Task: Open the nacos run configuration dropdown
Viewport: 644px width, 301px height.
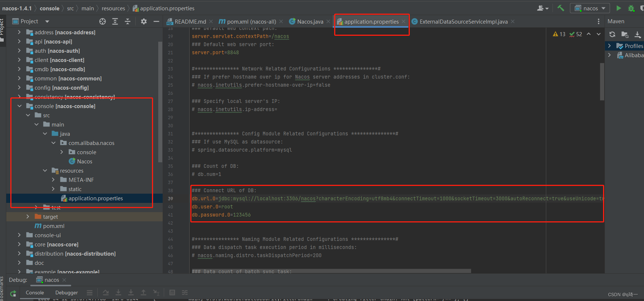Action: (x=590, y=8)
